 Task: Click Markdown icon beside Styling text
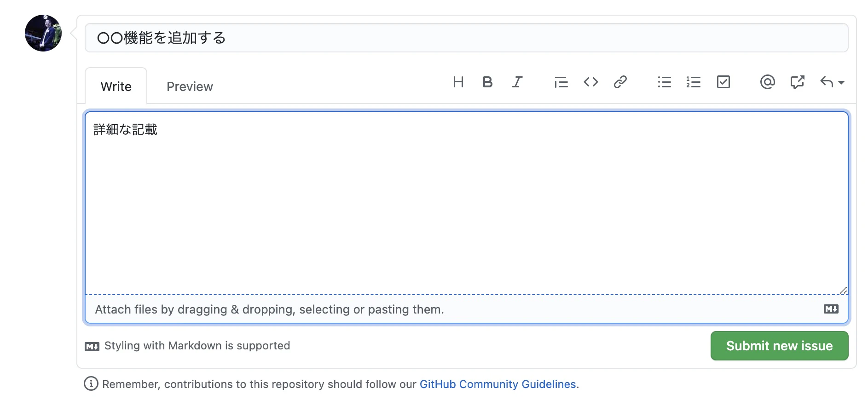click(92, 347)
